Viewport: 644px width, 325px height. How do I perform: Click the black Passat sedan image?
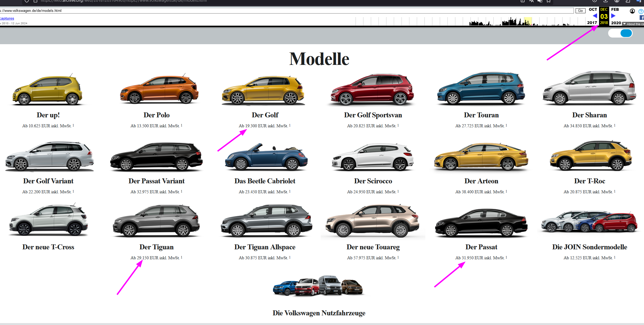click(x=481, y=223)
